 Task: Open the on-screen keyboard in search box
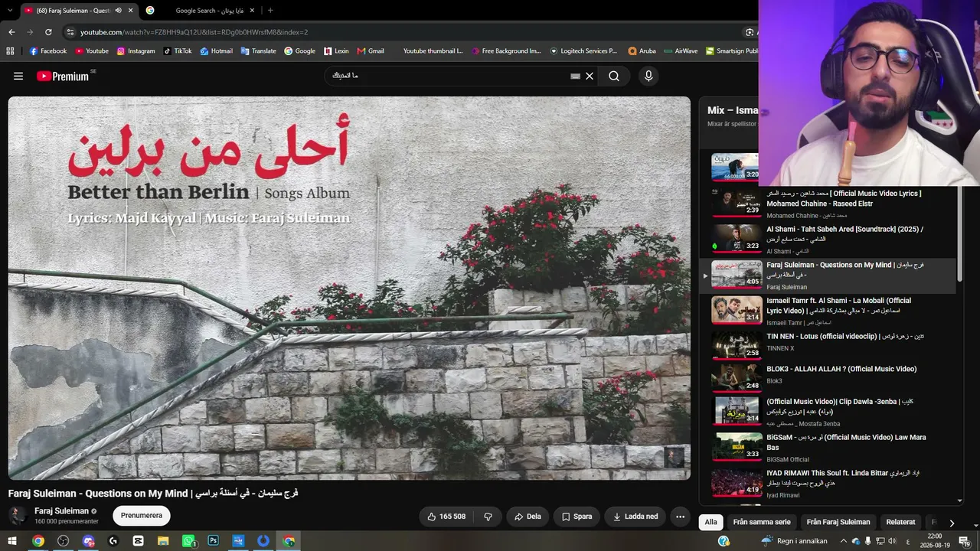[x=575, y=76]
